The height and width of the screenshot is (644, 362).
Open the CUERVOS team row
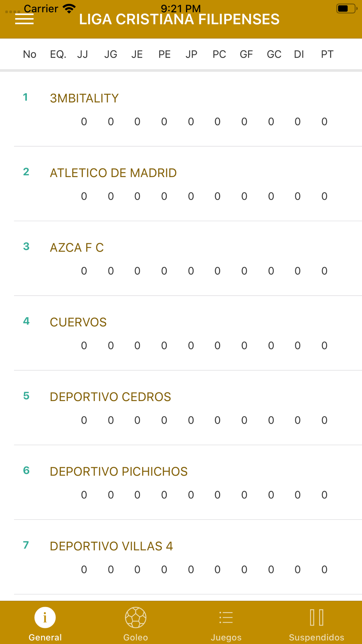78,322
